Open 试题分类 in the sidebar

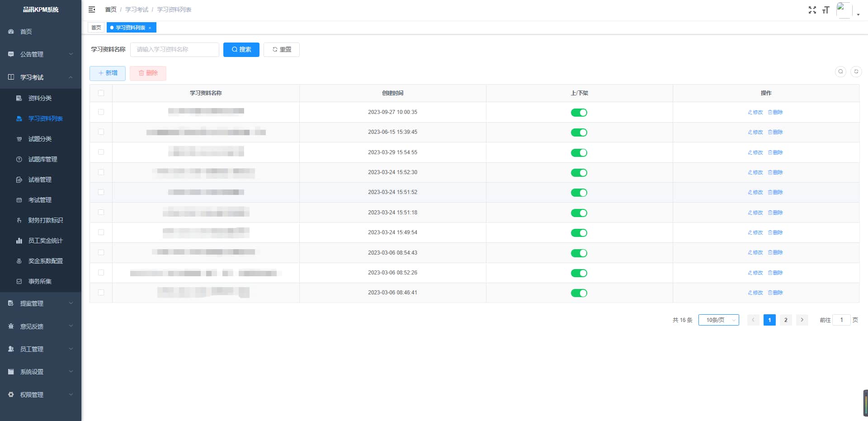click(x=41, y=139)
